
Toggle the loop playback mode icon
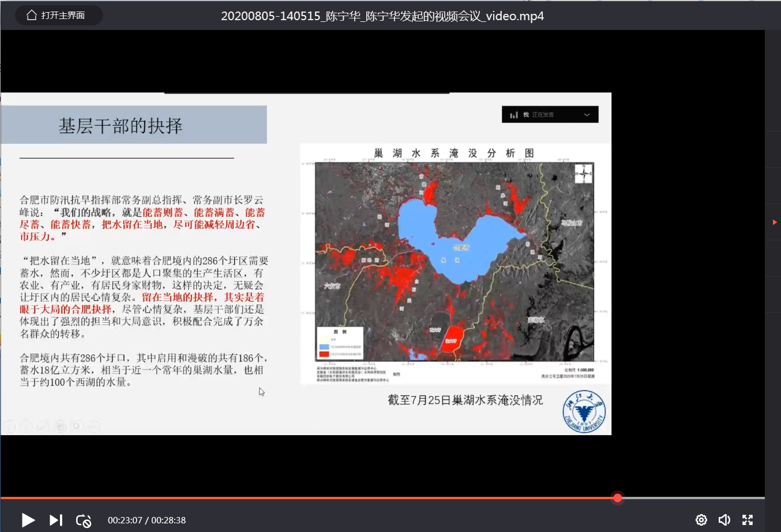84,520
